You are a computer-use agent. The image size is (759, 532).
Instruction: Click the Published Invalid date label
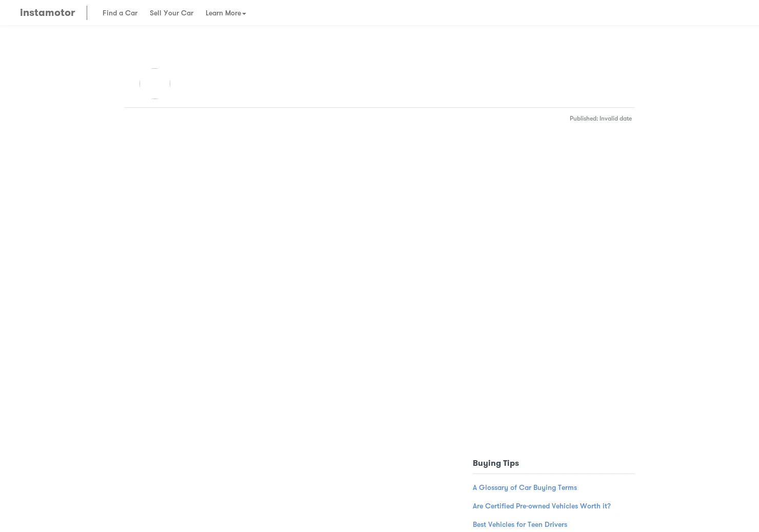tap(601, 118)
